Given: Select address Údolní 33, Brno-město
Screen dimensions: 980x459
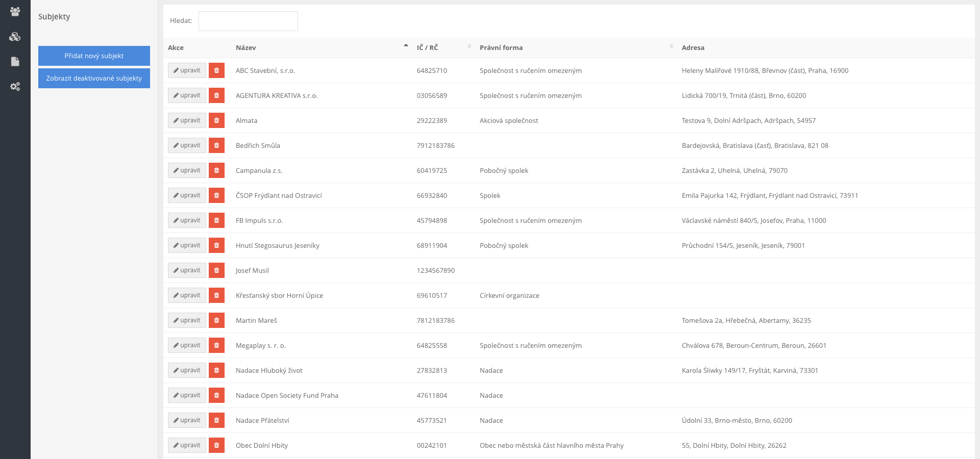Looking at the screenshot, I should click(x=737, y=420).
